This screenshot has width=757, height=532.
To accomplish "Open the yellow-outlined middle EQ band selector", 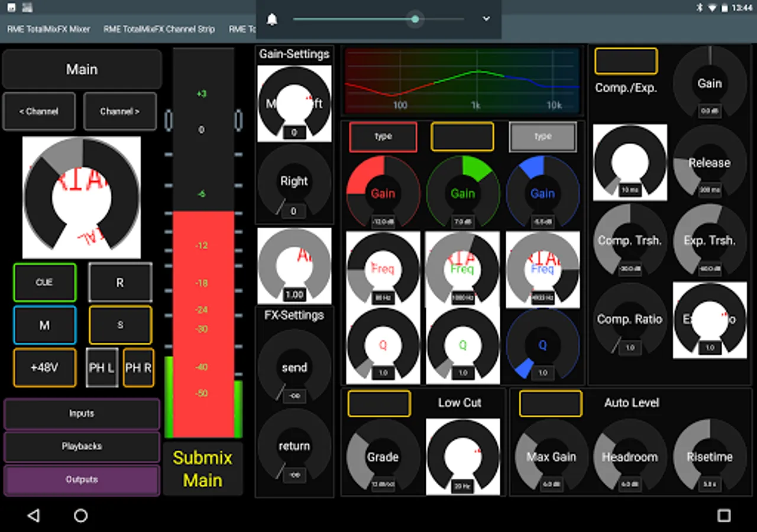I will click(462, 137).
